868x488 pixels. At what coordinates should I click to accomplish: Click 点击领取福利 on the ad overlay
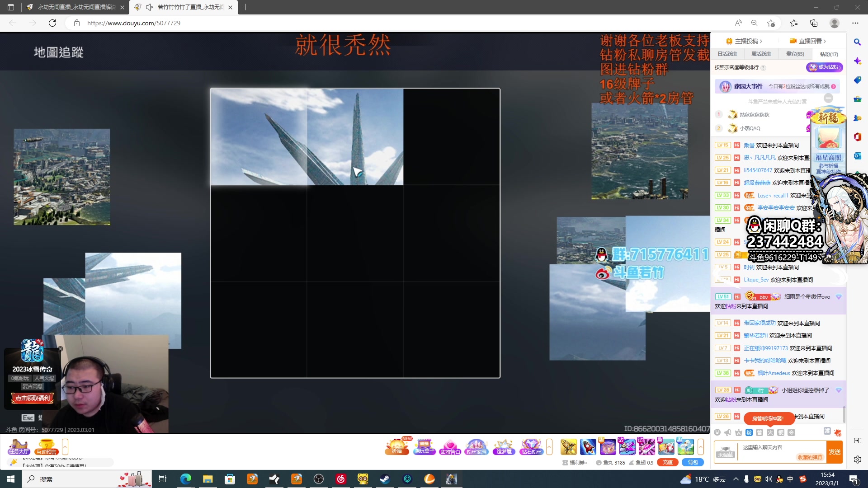pyautogui.click(x=33, y=398)
